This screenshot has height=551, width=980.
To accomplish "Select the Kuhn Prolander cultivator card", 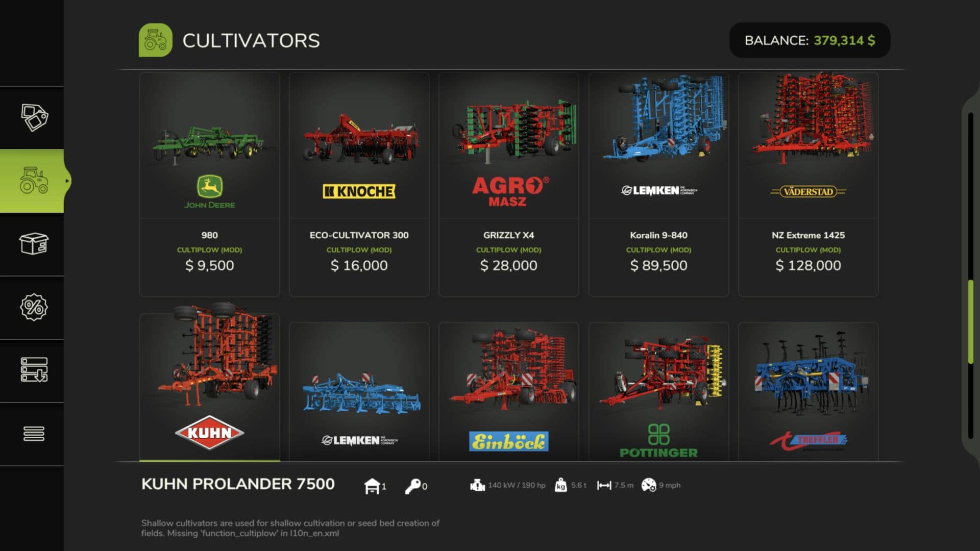I will click(210, 388).
